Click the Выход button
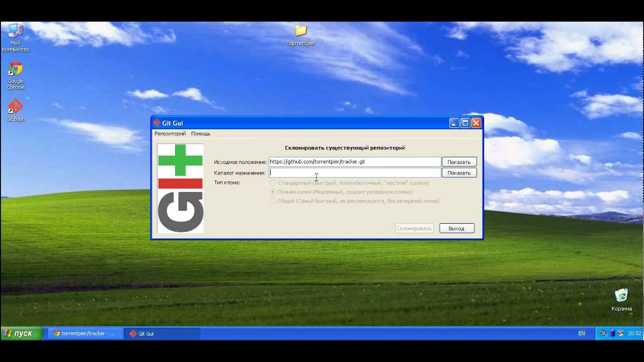The height and width of the screenshot is (362, 644). pos(457,228)
